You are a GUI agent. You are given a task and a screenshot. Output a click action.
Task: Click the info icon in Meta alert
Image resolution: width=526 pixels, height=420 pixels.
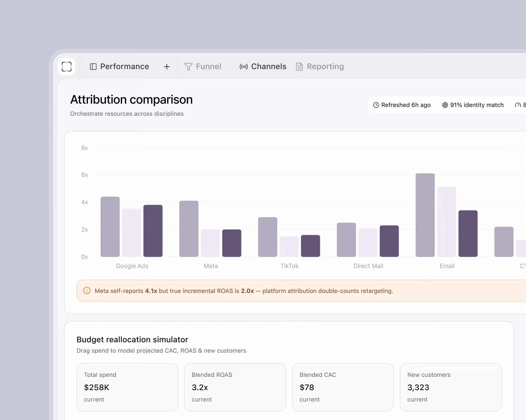(87, 290)
